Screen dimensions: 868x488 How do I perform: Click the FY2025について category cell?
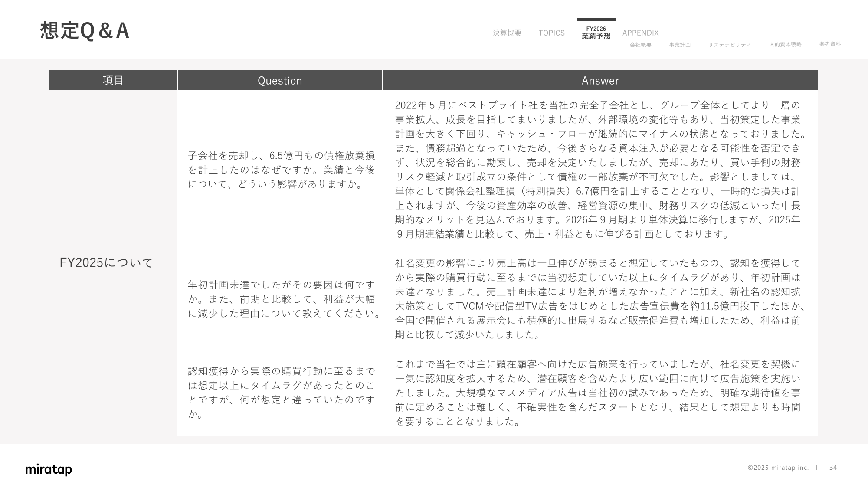click(107, 263)
